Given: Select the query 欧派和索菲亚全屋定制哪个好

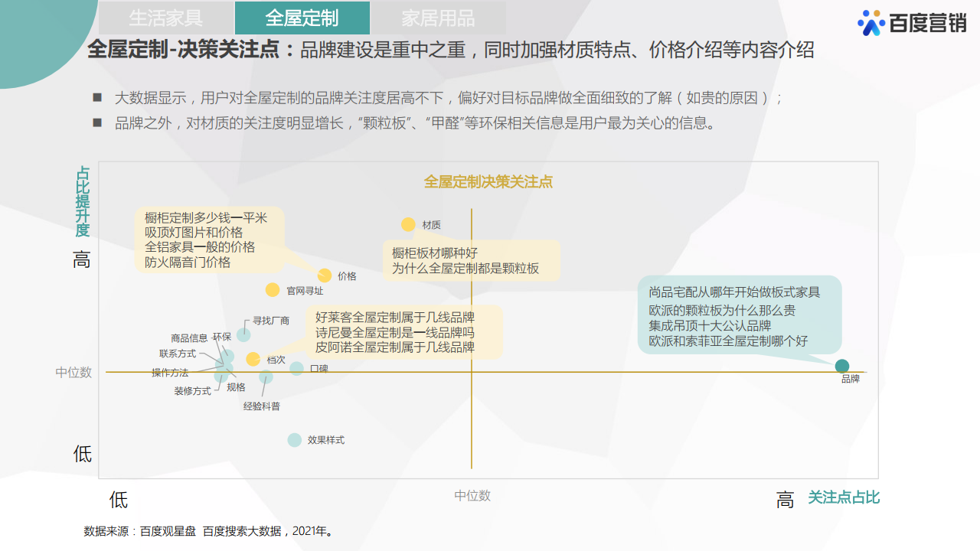Looking at the screenshot, I should tap(728, 341).
